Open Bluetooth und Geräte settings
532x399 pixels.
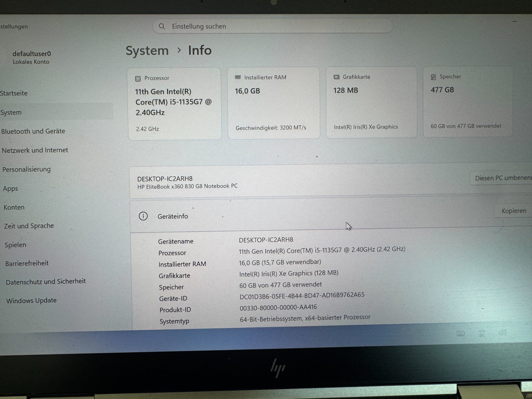tap(33, 131)
